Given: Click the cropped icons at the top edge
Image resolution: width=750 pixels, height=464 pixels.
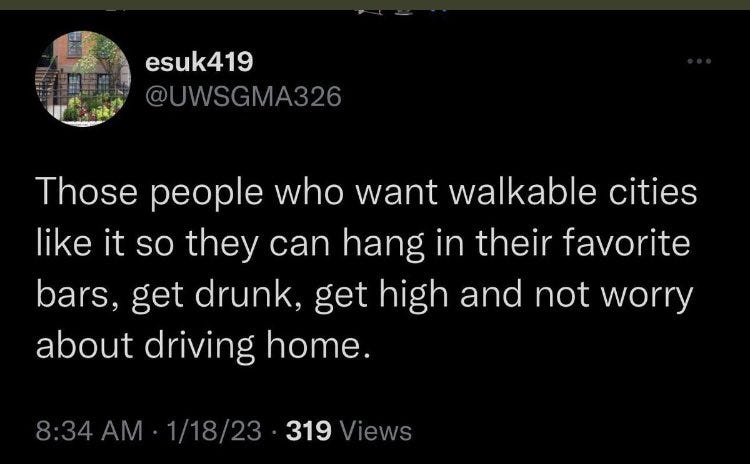Looking at the screenshot, I should pyautogui.click(x=402, y=11).
